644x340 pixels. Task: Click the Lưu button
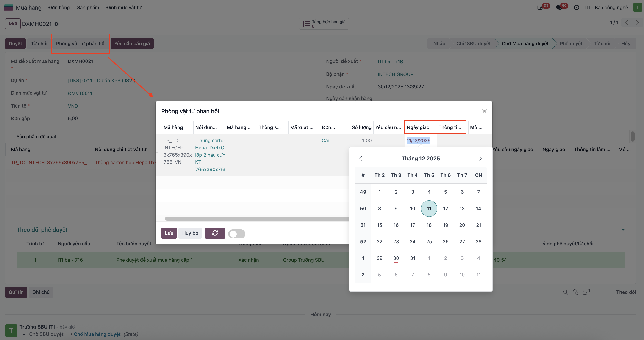(x=169, y=233)
